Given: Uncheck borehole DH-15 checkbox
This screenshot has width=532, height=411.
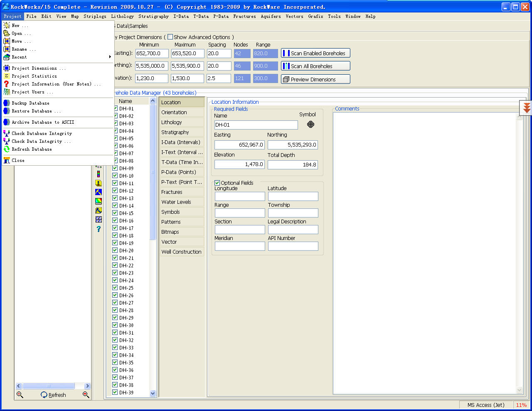Looking at the screenshot, I should pyautogui.click(x=115, y=213).
